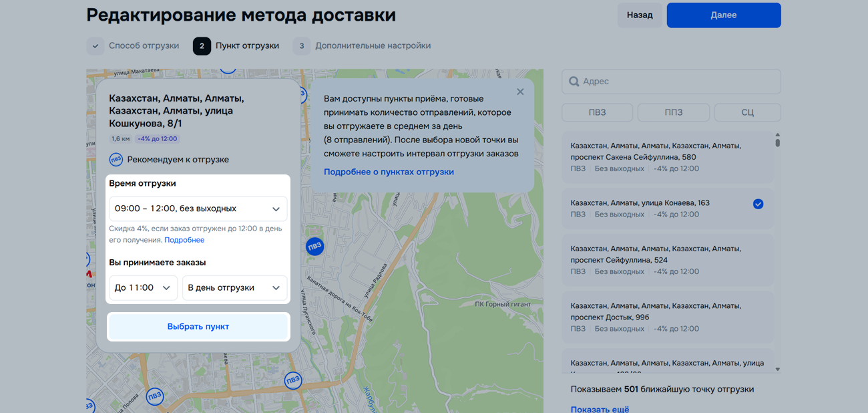Image resolution: width=868 pixels, height=413 pixels.
Task: Open the shipment time dropdown 09:00 – 12:00
Action: point(198,209)
